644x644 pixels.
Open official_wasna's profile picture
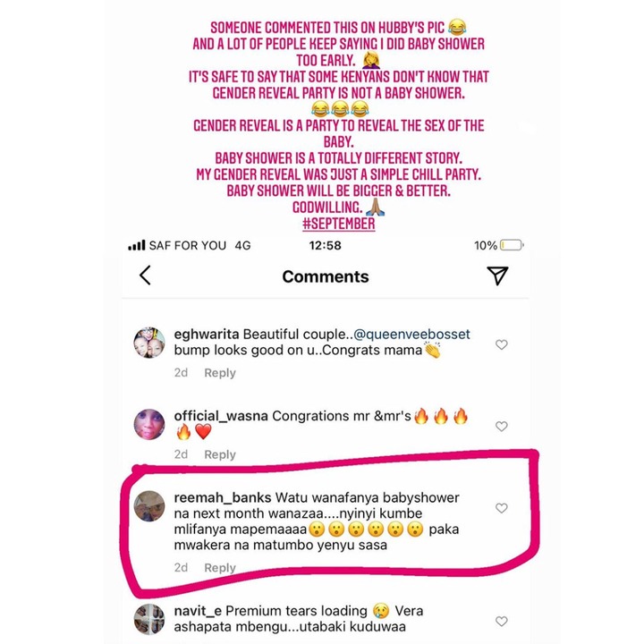pyautogui.click(x=149, y=424)
